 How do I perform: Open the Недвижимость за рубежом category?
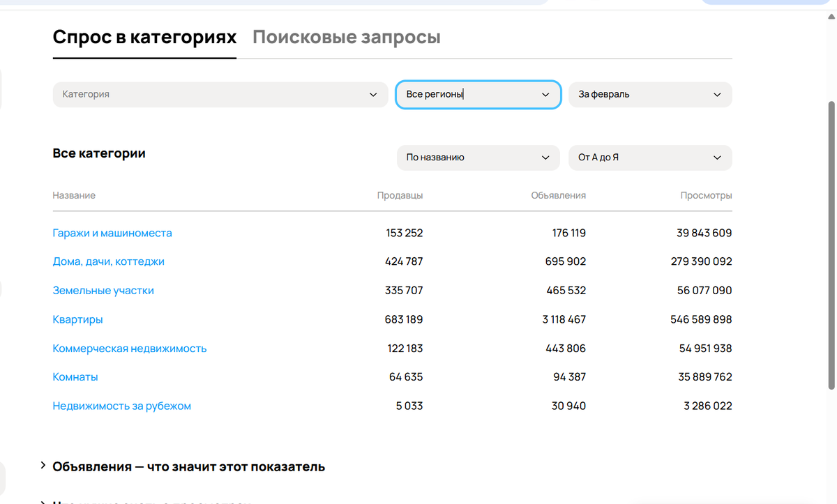click(121, 405)
